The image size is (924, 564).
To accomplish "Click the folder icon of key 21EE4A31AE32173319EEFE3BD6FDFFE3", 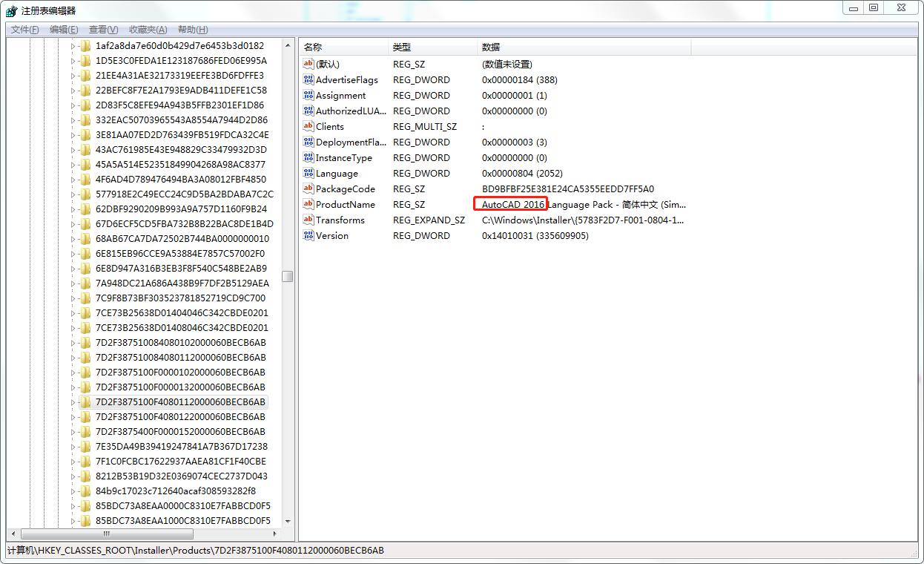I will click(x=86, y=76).
